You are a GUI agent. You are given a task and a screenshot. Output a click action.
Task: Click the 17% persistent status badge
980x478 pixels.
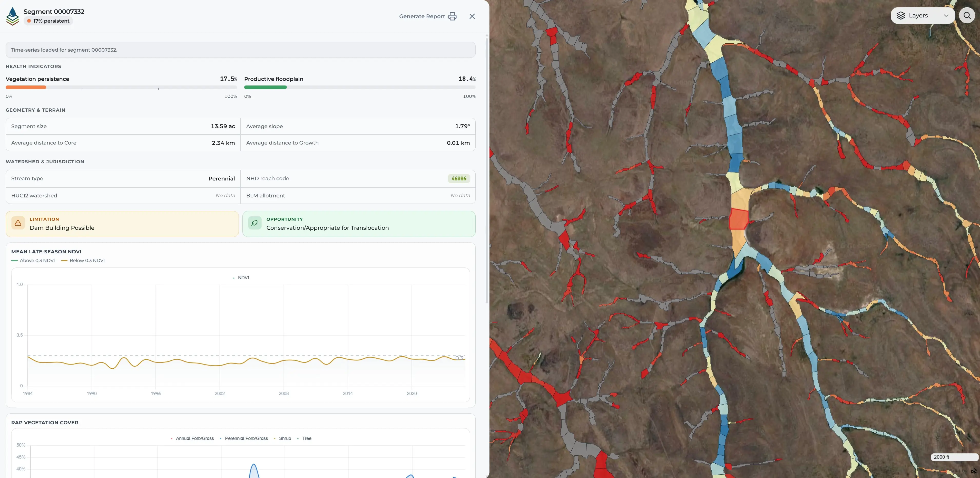(x=48, y=21)
